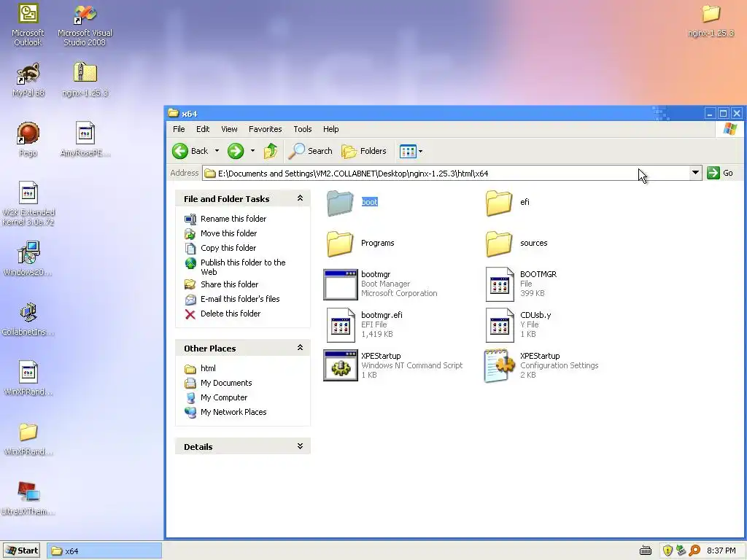This screenshot has width=747, height=560.
Task: Click the keyboard icon in taskbar
Action: pyautogui.click(x=646, y=551)
